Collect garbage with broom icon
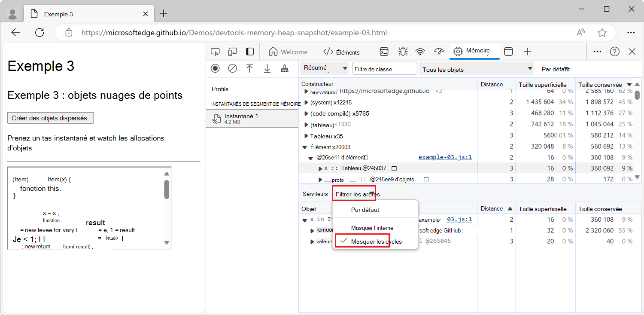Screen dimensions: 644x315 284,68
